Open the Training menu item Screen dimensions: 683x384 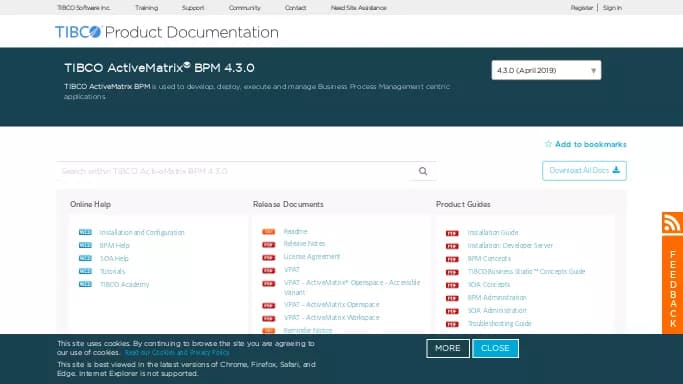pyautogui.click(x=146, y=8)
